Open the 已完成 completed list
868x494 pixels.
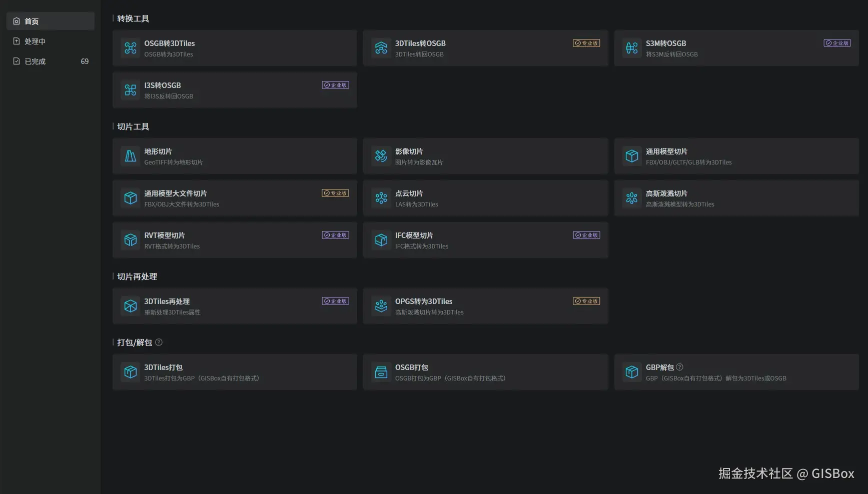coord(50,61)
